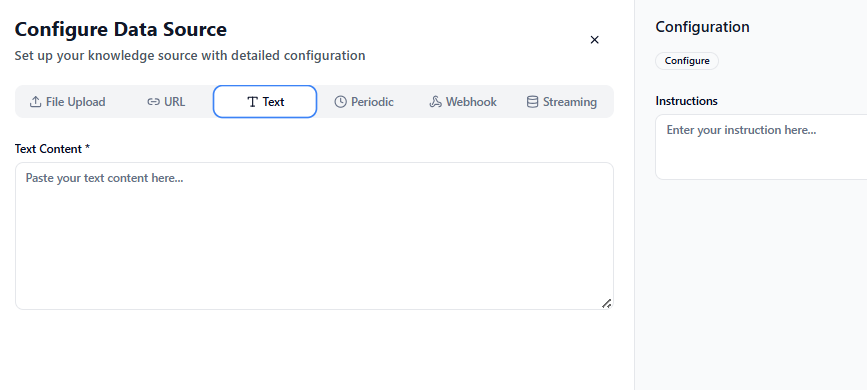Click the database icon beside Streaming
This screenshot has width=867, height=390.
[x=532, y=102]
